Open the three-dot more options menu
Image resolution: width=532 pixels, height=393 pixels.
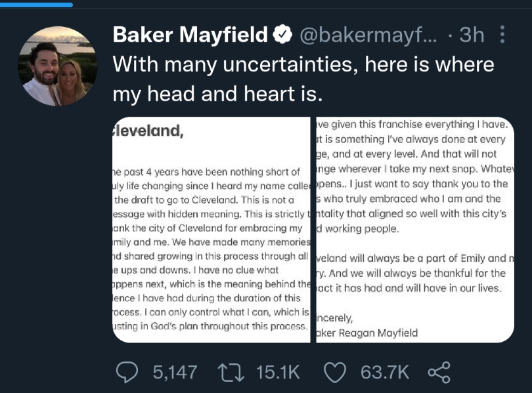(502, 35)
